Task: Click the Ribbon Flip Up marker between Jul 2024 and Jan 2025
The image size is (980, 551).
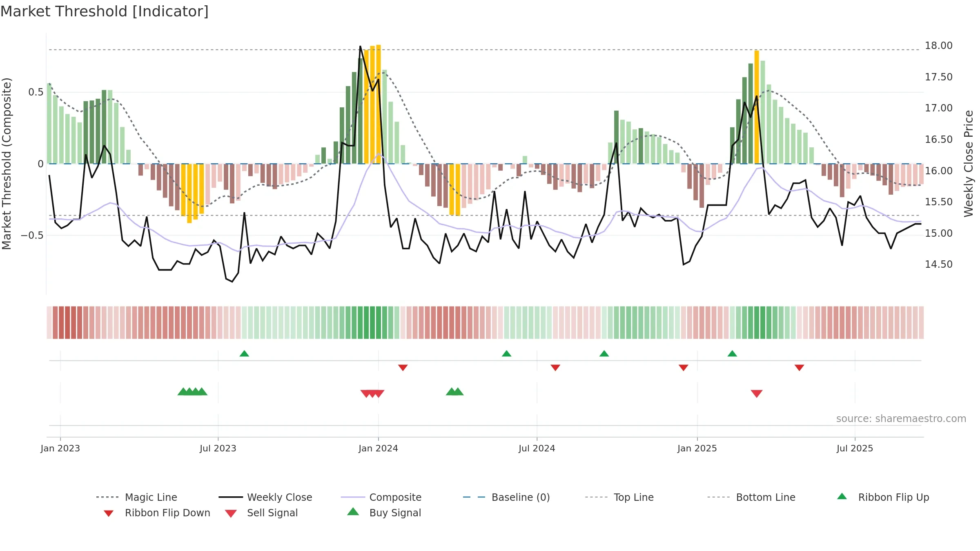Action: click(604, 353)
